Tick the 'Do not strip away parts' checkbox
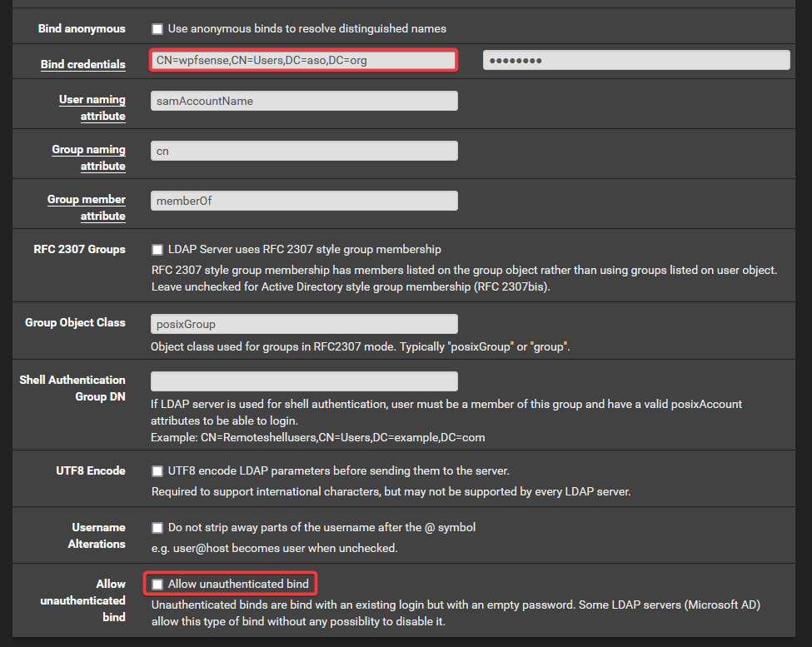The height and width of the screenshot is (647, 812). point(157,528)
